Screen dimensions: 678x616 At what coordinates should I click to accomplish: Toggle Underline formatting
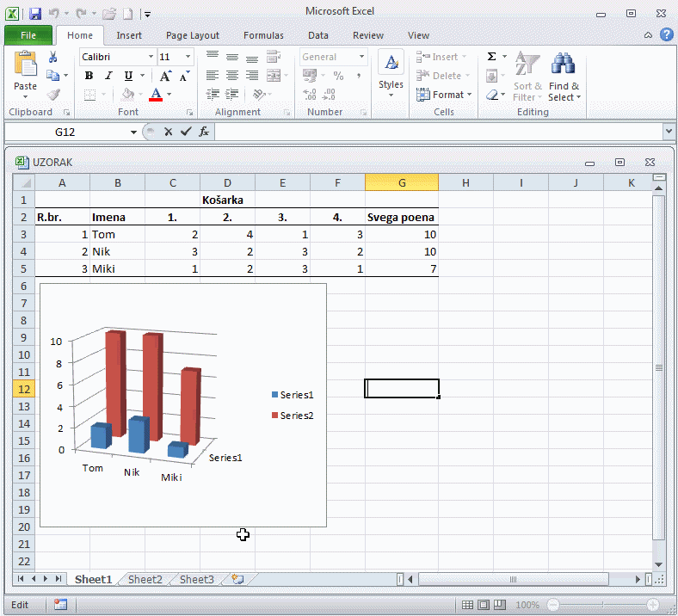[x=128, y=76]
